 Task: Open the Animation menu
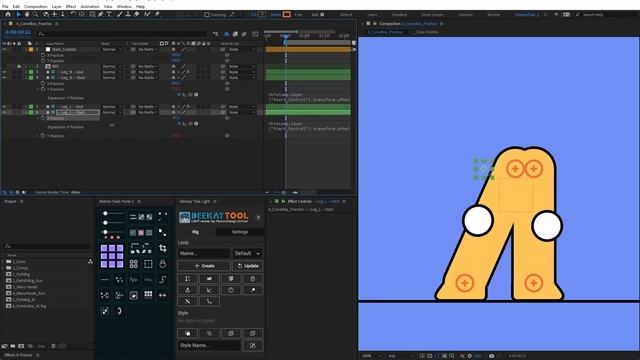tap(90, 7)
